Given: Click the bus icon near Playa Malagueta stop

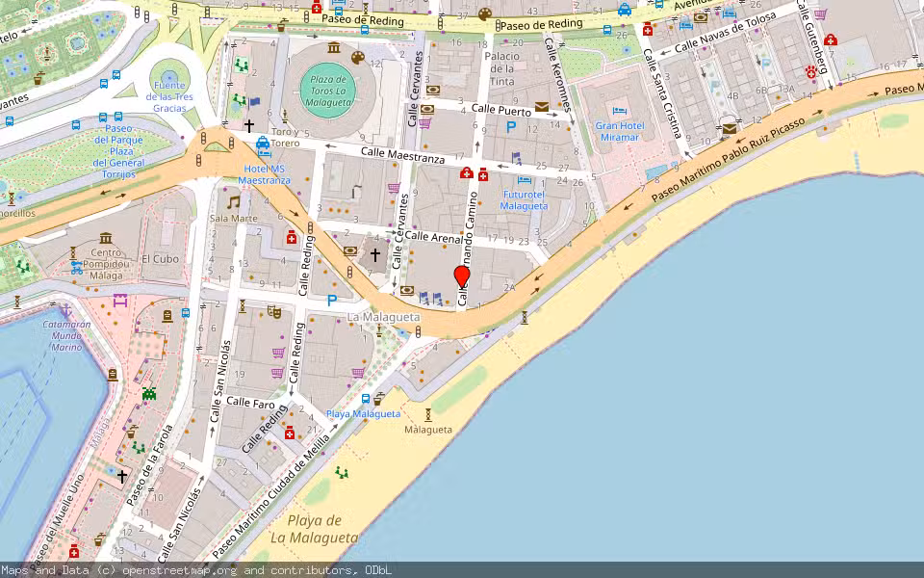Looking at the screenshot, I should click(366, 397).
